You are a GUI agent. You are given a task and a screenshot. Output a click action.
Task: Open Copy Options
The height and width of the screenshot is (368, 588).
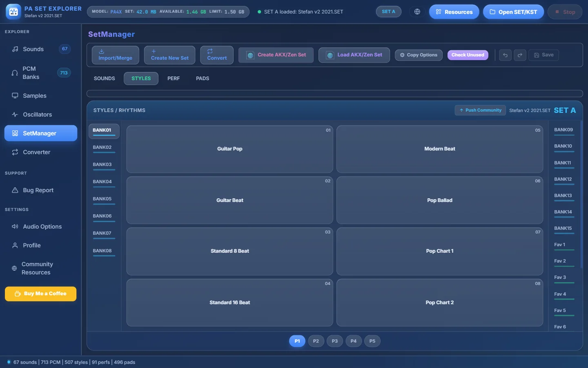click(419, 55)
